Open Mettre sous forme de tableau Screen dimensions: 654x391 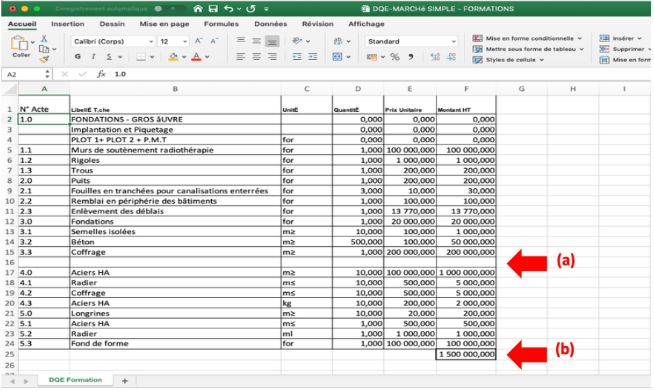coord(528,49)
